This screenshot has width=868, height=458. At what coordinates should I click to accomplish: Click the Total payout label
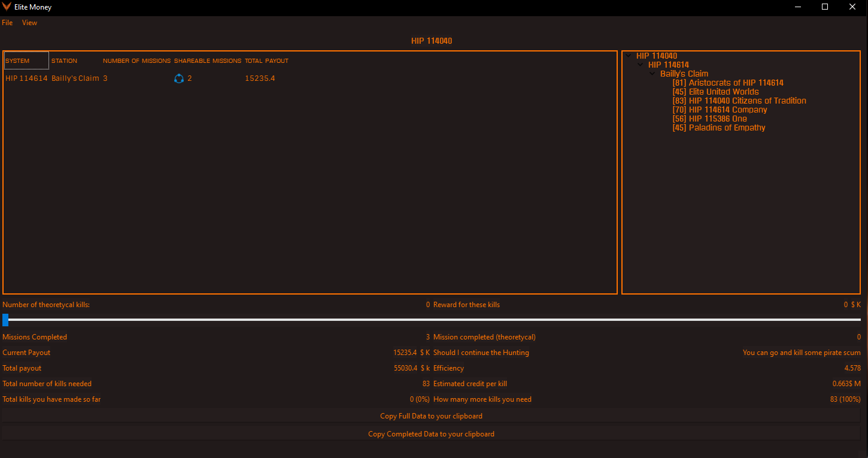coord(22,368)
